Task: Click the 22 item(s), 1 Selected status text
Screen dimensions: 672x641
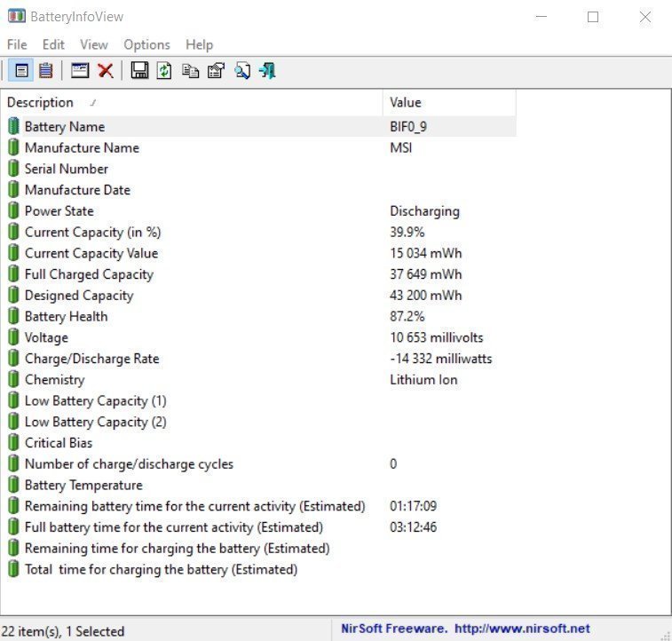Action: tap(62, 631)
